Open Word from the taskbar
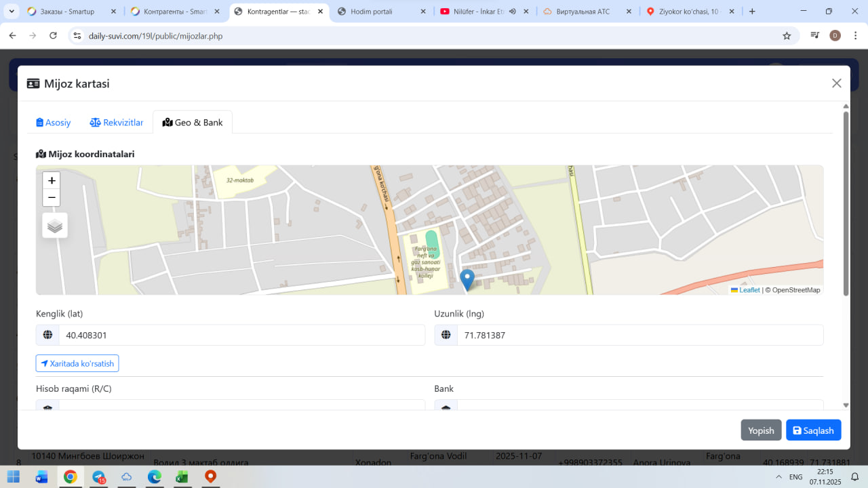This screenshot has width=868, height=488. tap(41, 477)
